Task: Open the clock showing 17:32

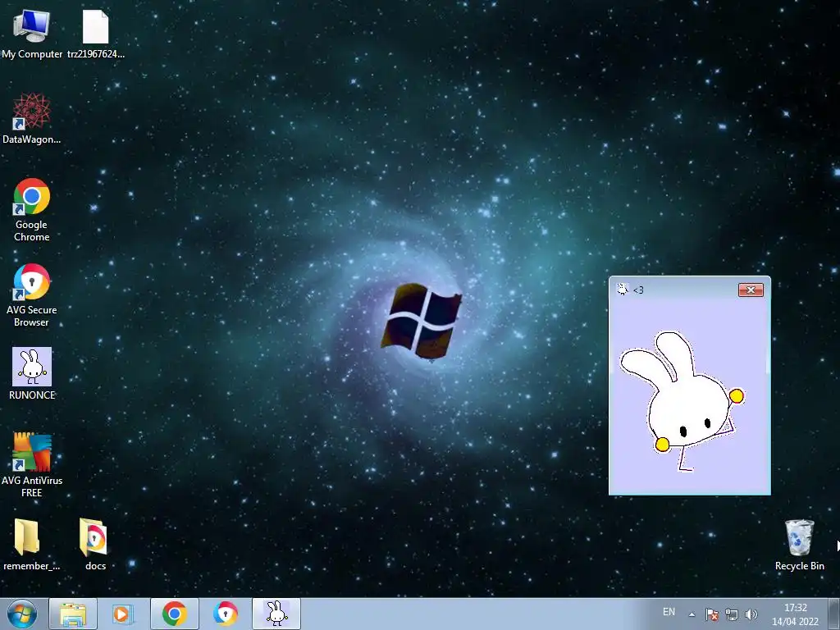Action: (796, 614)
